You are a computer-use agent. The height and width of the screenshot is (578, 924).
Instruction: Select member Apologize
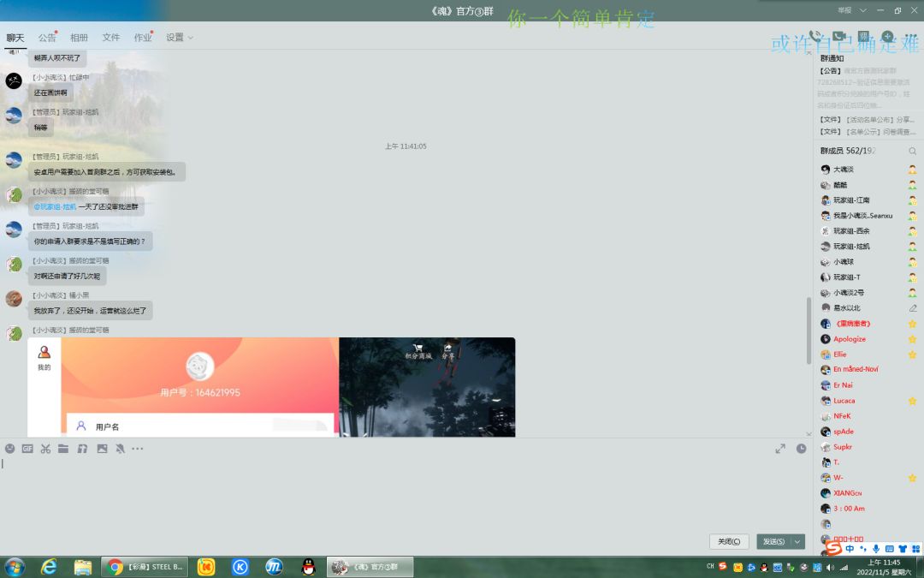tap(868, 339)
